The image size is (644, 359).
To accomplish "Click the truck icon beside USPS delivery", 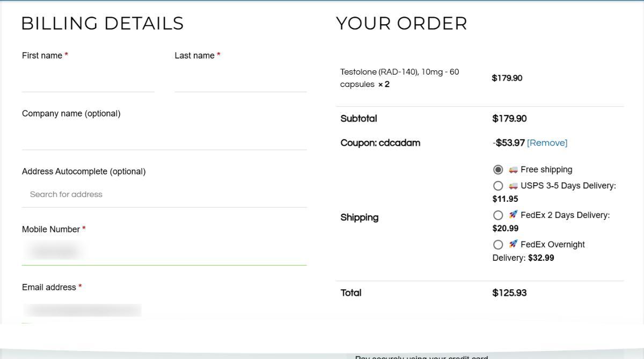I will point(513,186).
